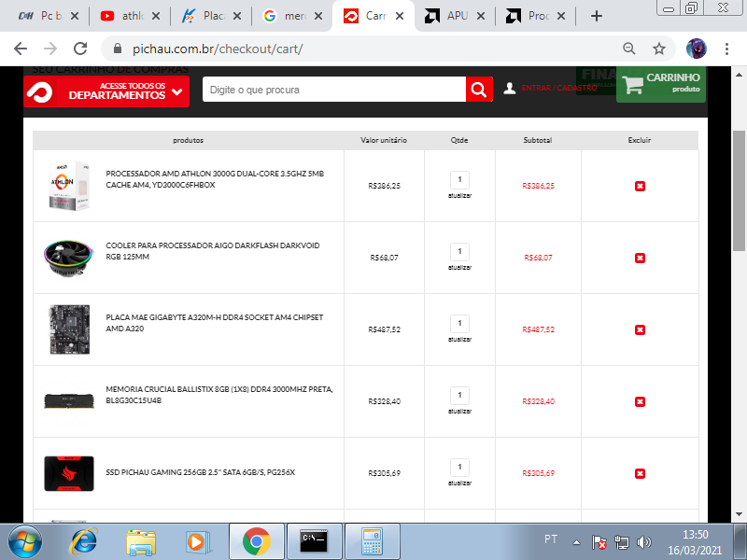The width and height of the screenshot is (747, 560).
Task: Open the Chrome three-dot menu
Action: [x=726, y=49]
